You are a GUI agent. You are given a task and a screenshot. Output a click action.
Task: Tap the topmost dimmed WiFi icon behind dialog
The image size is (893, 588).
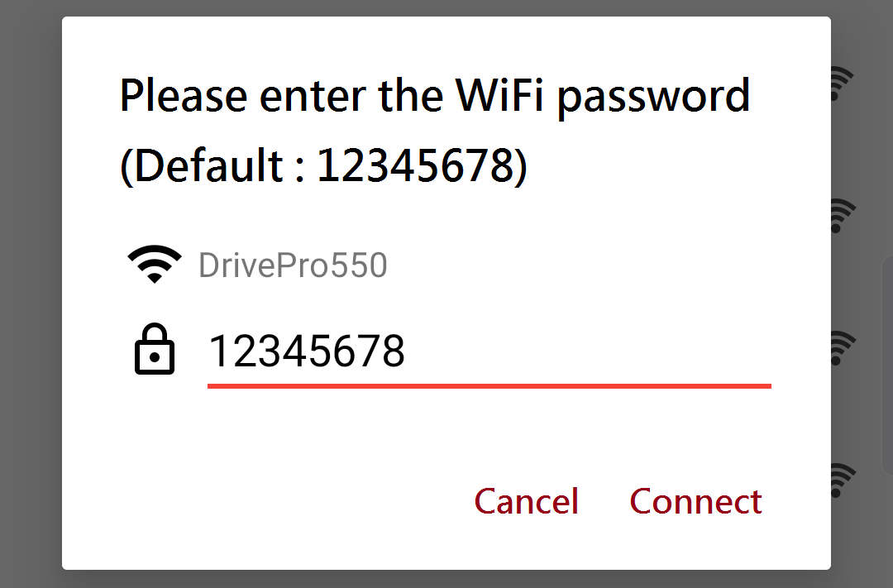(841, 83)
